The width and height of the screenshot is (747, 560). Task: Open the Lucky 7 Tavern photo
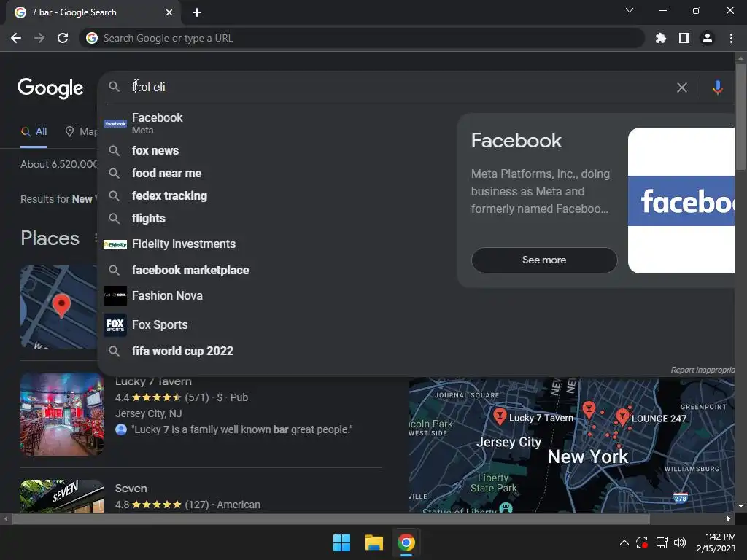[62, 414]
